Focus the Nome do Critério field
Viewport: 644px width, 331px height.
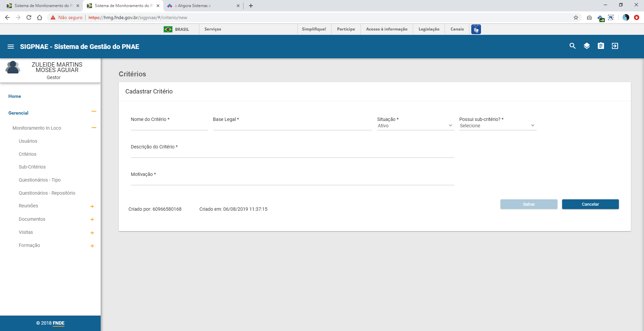tap(169, 126)
